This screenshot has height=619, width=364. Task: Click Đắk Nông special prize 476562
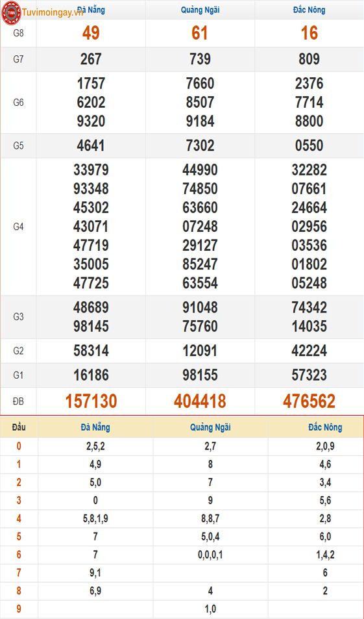[x=309, y=401]
